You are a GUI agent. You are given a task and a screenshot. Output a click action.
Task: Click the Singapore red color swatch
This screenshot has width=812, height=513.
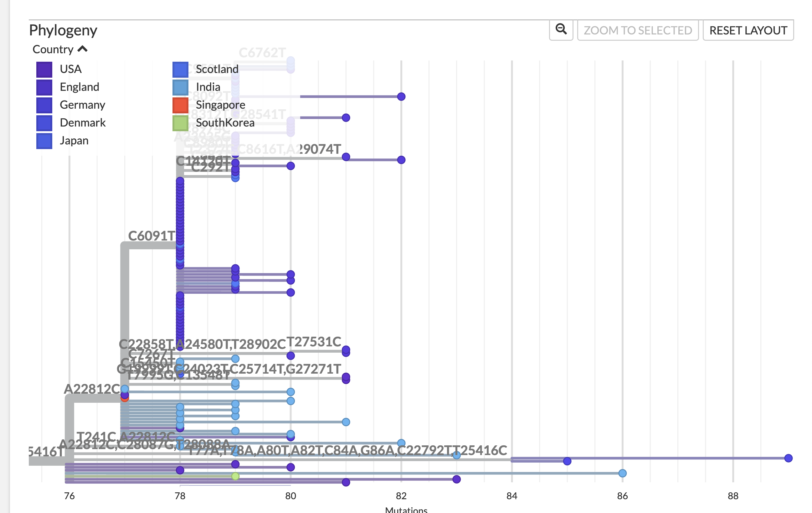181,105
